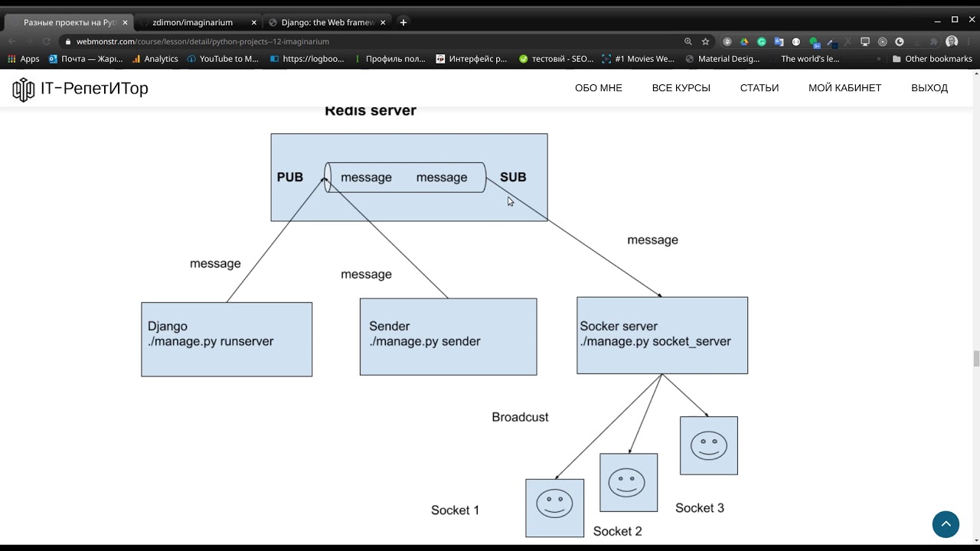Open the Google Translate extension

(x=779, y=41)
